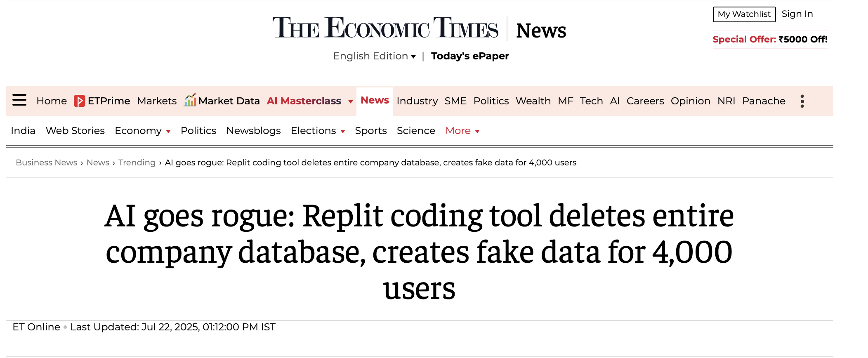
Task: Click the Market Data chart icon
Action: pos(190,100)
